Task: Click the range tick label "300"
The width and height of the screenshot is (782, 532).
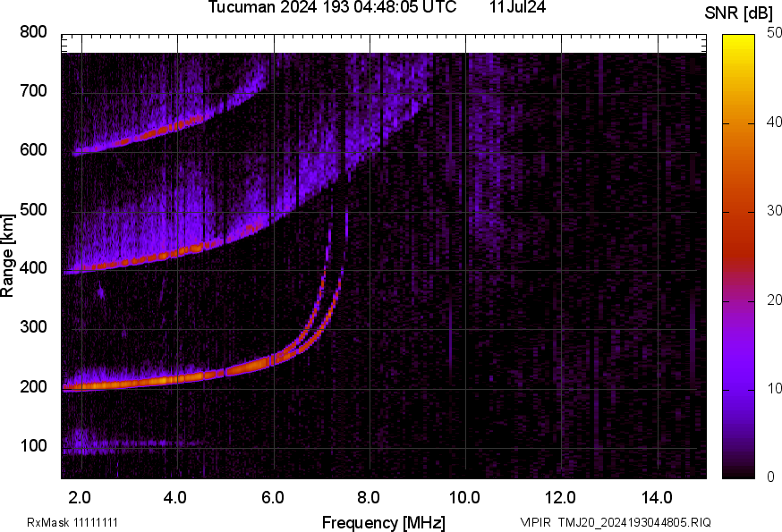Action: 33,327
